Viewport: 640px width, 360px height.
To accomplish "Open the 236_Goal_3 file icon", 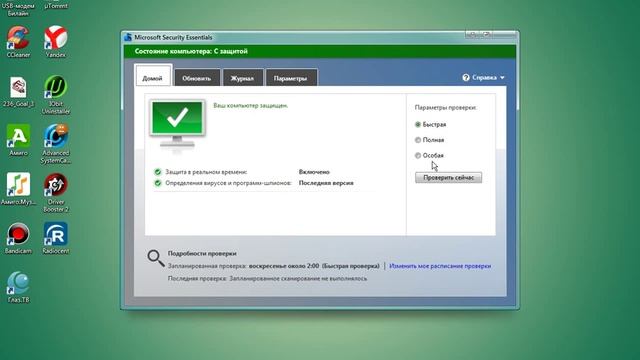I will tap(18, 91).
